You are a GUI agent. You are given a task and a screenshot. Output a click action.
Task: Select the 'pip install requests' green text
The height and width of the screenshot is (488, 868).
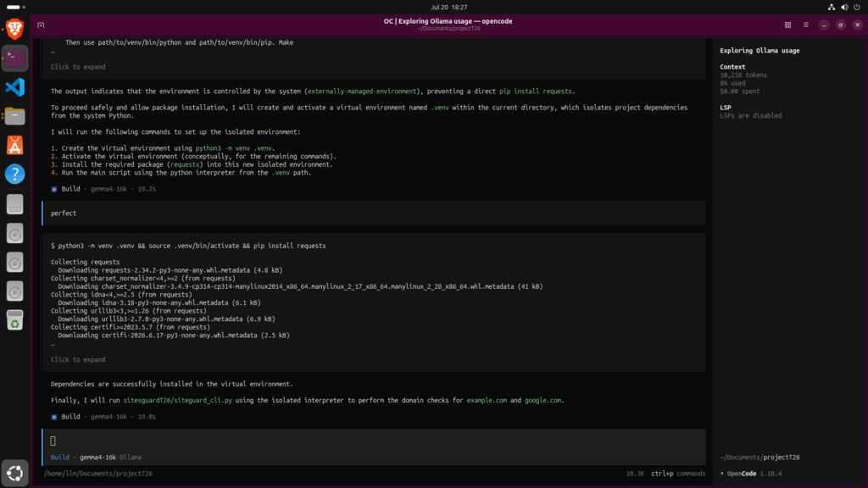pyautogui.click(x=536, y=91)
